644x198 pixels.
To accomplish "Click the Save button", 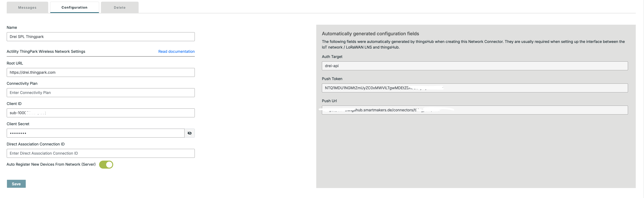I will coord(16,184).
